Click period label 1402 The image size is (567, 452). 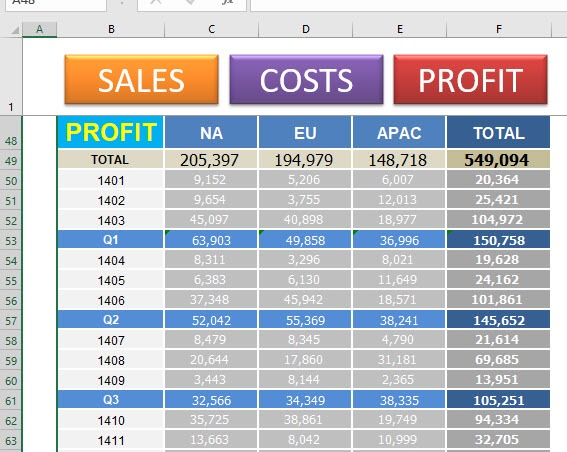click(x=110, y=200)
